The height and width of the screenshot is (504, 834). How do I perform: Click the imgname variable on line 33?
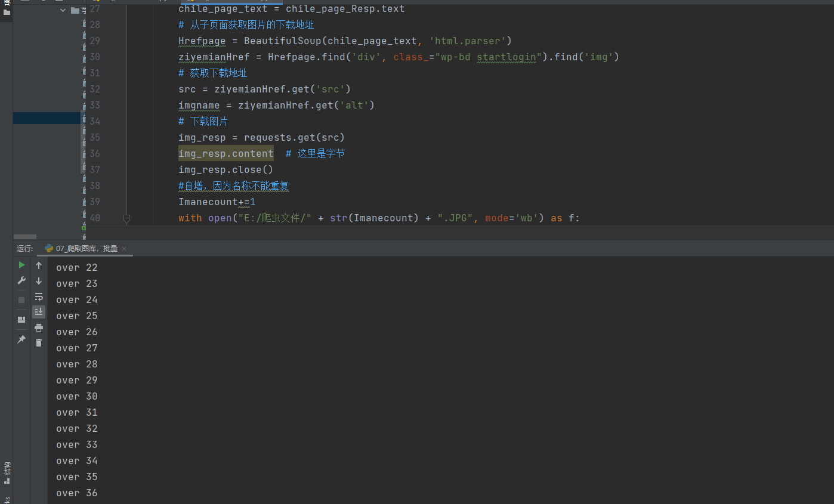(x=199, y=106)
